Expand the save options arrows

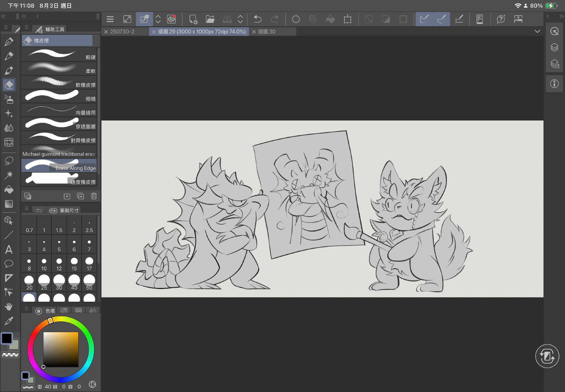pyautogui.click(x=240, y=19)
